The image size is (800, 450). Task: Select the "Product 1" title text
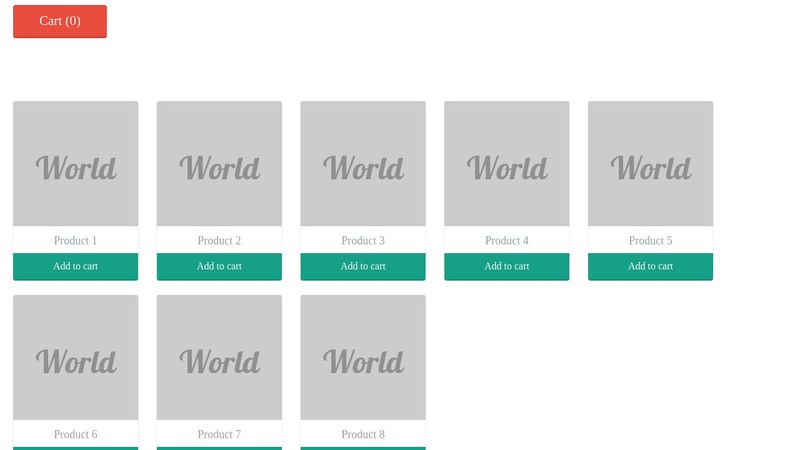(76, 240)
